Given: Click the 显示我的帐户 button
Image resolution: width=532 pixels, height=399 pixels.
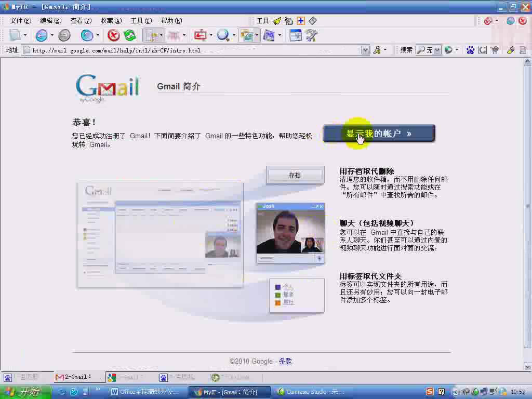Looking at the screenshot, I should [379, 134].
